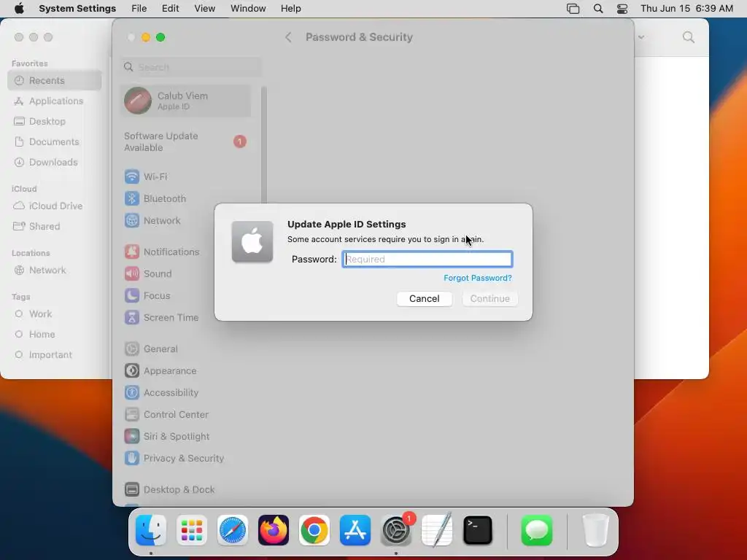
Task: Click the System Settings search field
Action: point(190,67)
